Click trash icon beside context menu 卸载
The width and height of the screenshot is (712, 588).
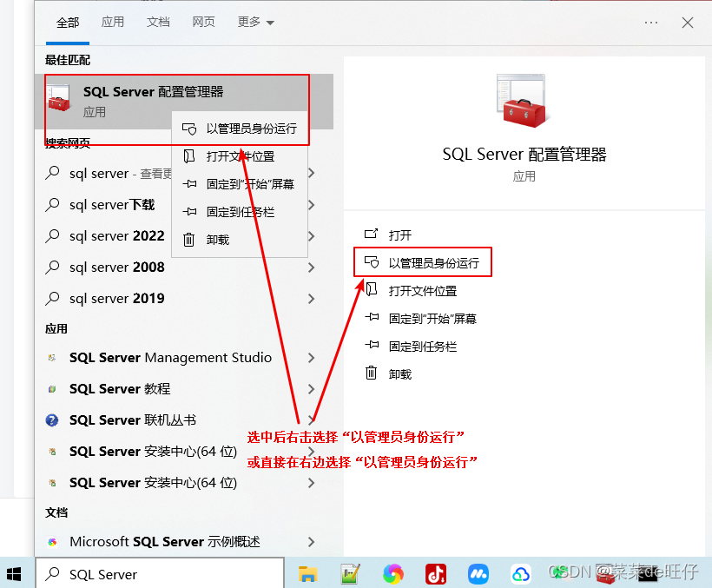(189, 240)
